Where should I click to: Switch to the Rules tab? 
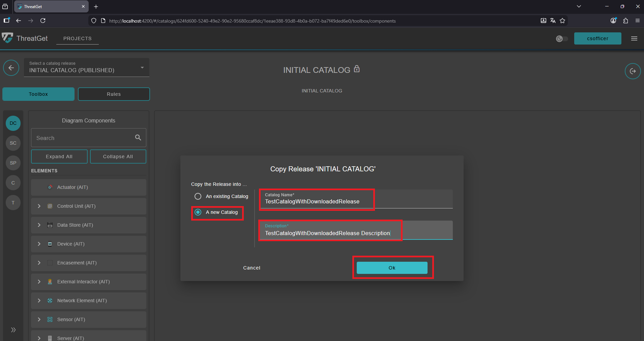coord(114,94)
